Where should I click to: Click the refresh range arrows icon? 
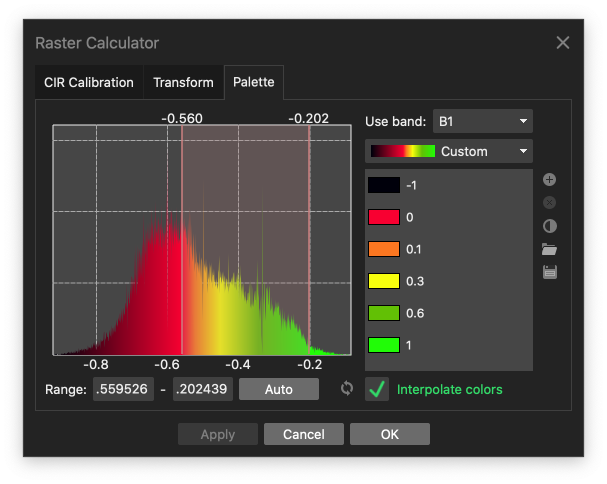(x=347, y=389)
